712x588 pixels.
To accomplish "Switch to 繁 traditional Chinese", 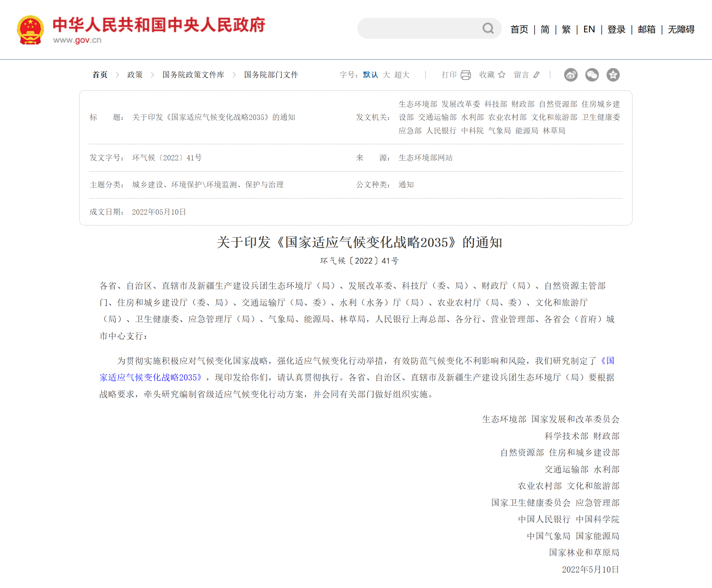I will [566, 29].
